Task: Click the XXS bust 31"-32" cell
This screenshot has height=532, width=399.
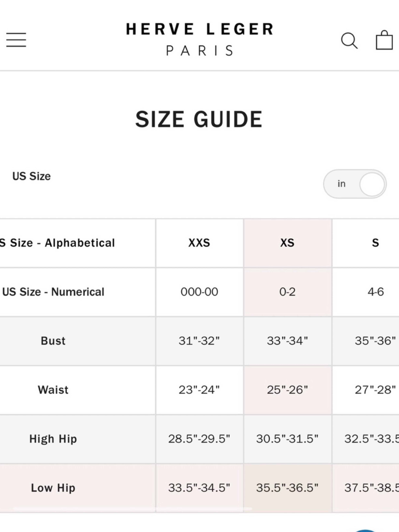Action: 199,341
